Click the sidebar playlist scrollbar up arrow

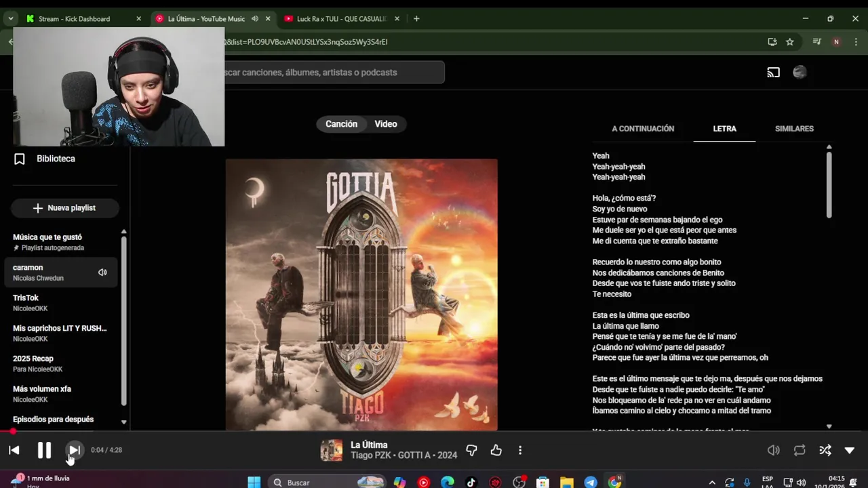click(x=123, y=232)
